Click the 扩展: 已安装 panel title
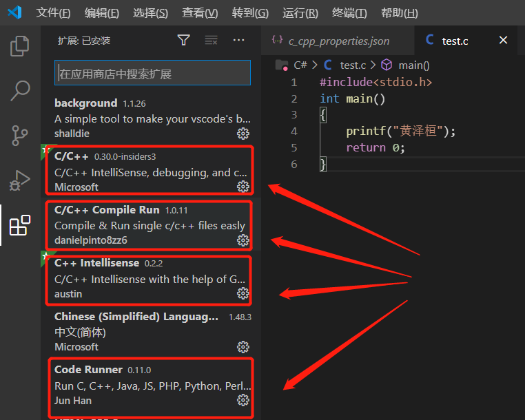The image size is (525, 420). click(x=83, y=41)
